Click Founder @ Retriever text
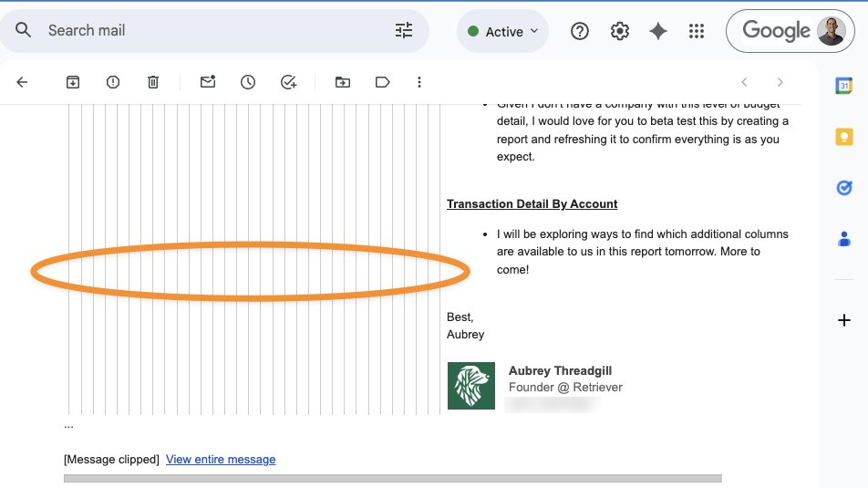Screen dimensions: 868x488 click(565, 387)
